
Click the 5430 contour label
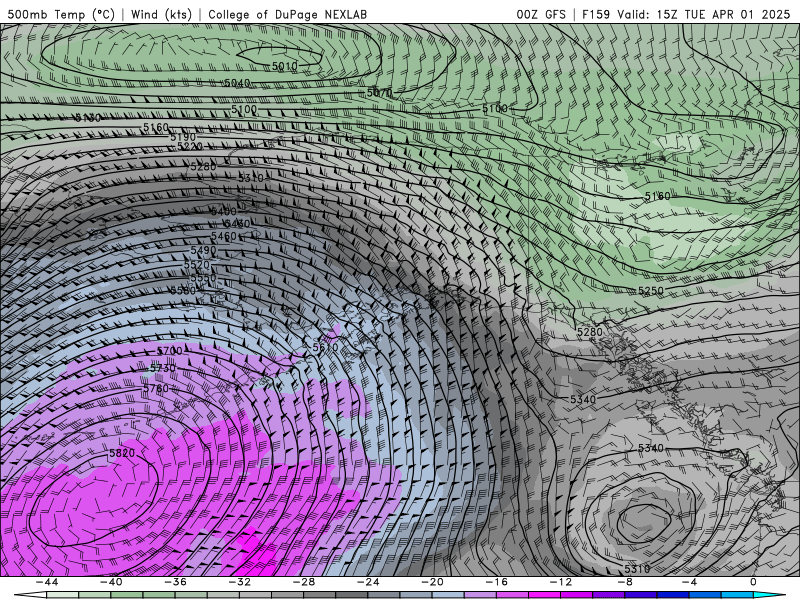click(237, 223)
